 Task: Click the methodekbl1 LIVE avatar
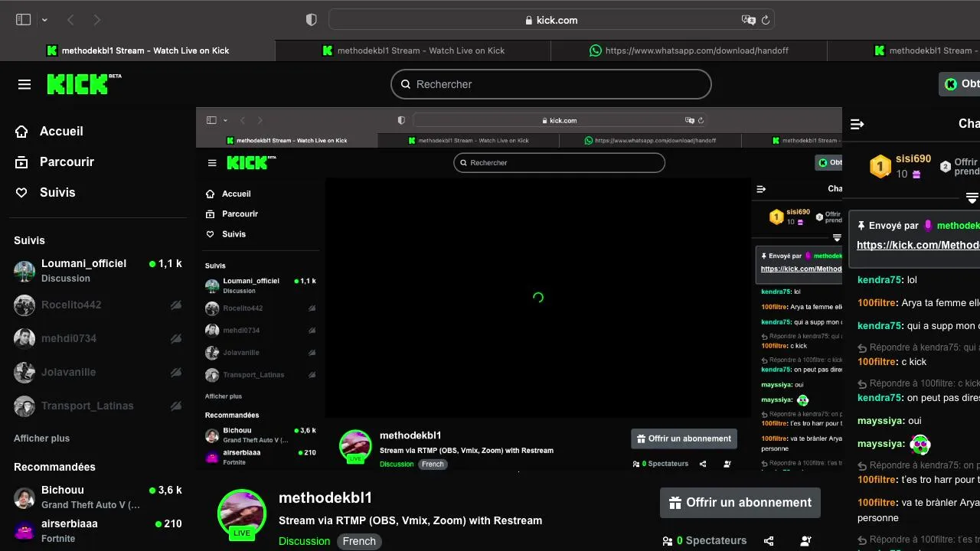click(241, 514)
